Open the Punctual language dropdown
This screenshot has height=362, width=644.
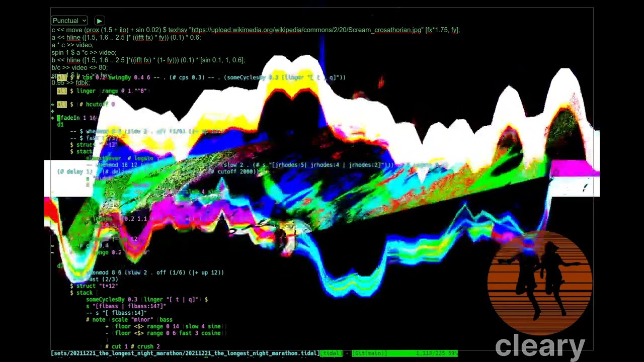coord(69,21)
